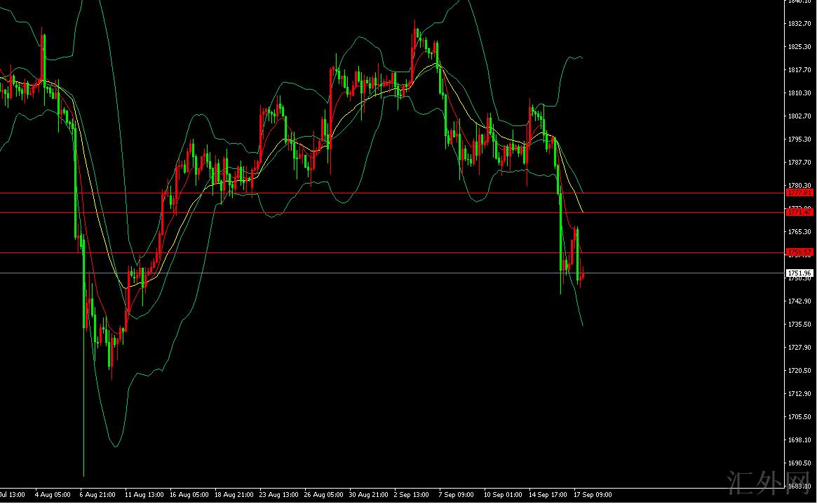This screenshot has width=817, height=504.
Task: Click the 1758.57 red price label
Action: click(799, 252)
